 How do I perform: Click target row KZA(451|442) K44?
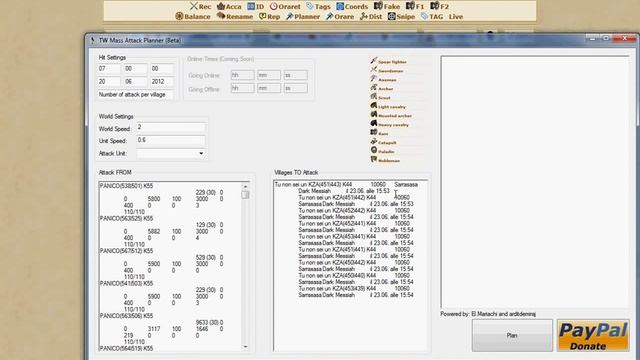[x=354, y=198]
